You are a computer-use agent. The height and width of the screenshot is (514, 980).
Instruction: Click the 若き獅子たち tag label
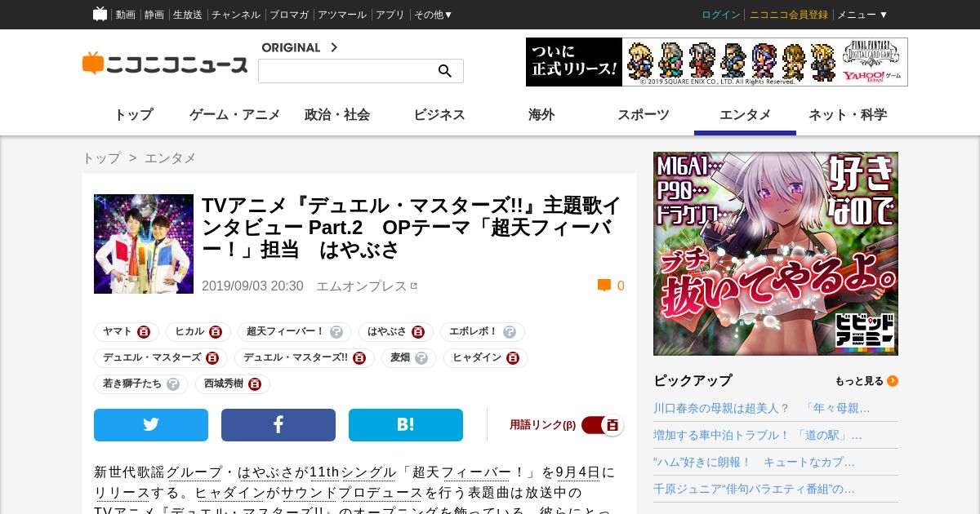(132, 384)
